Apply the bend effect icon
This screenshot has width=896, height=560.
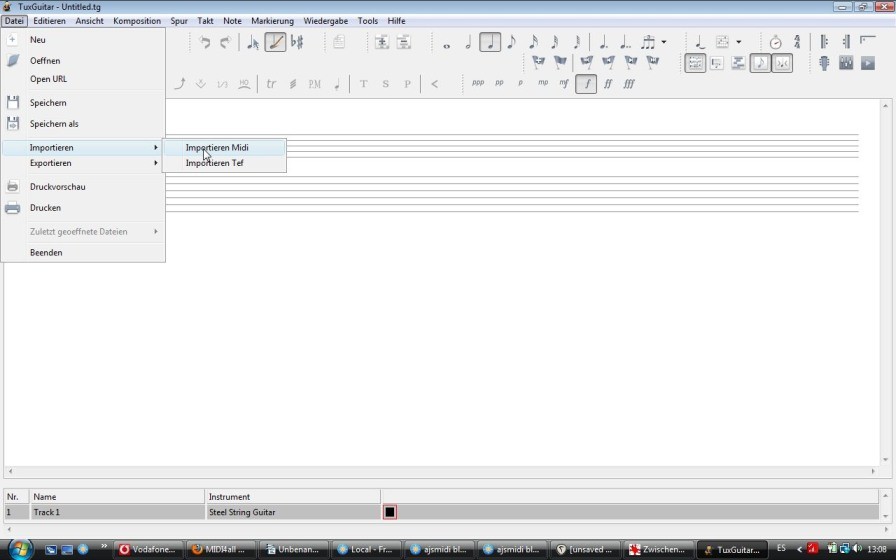pos(179,83)
